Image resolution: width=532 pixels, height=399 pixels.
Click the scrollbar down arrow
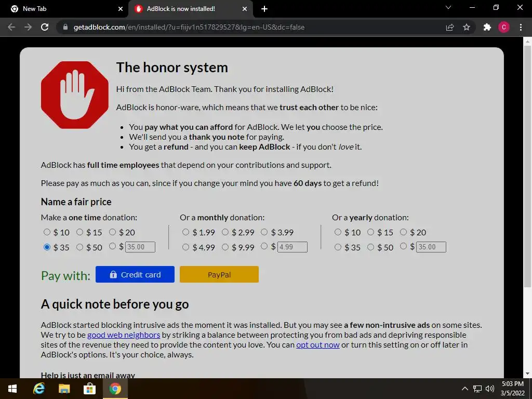click(x=527, y=374)
